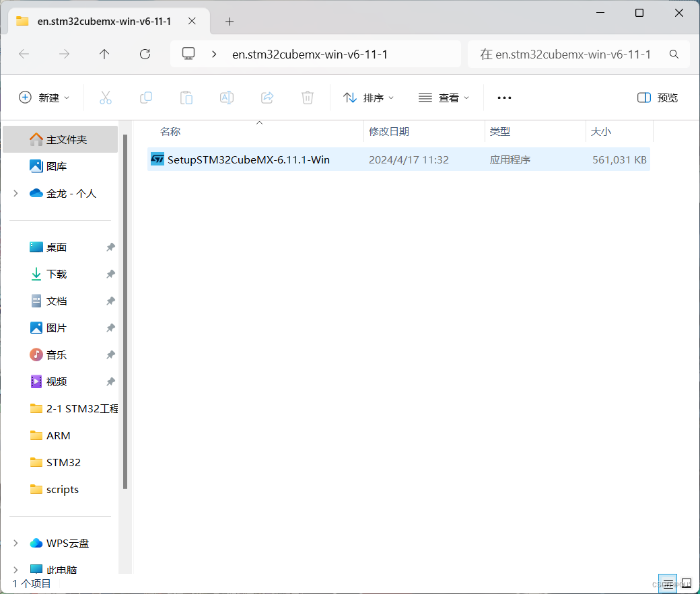Expand the 金龙 - 个人 tree node
The height and width of the screenshot is (594, 700).
[15, 193]
